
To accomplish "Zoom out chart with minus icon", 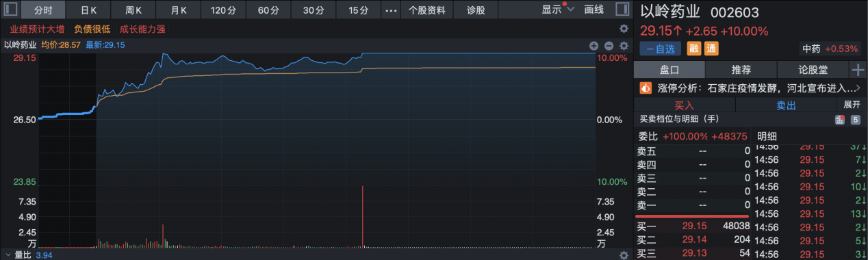I will click(609, 45).
